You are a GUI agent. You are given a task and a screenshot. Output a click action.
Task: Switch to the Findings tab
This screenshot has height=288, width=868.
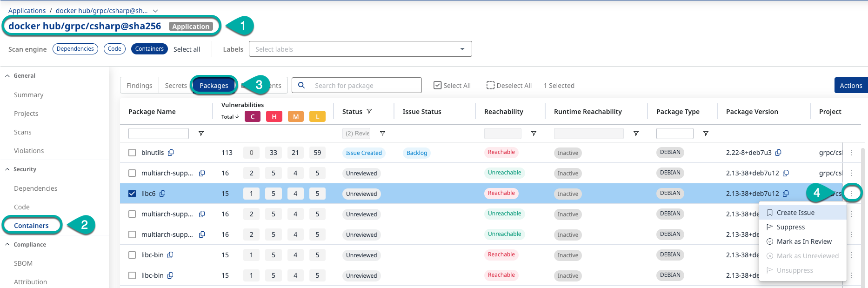[139, 86]
